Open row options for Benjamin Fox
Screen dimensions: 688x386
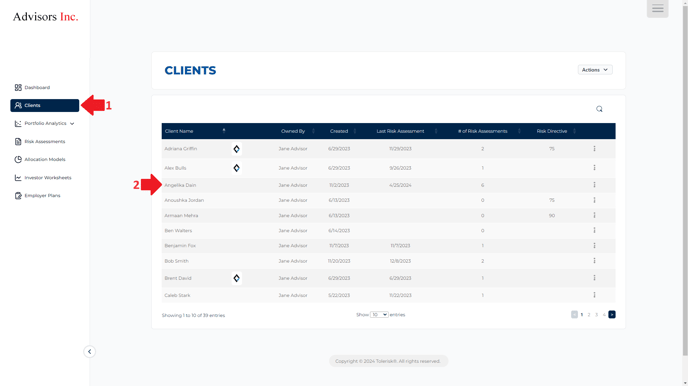pos(595,246)
